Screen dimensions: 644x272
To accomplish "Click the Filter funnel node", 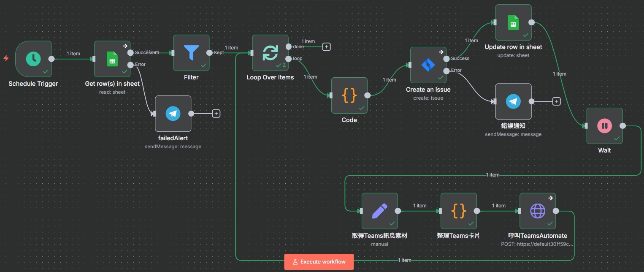I will click(191, 53).
